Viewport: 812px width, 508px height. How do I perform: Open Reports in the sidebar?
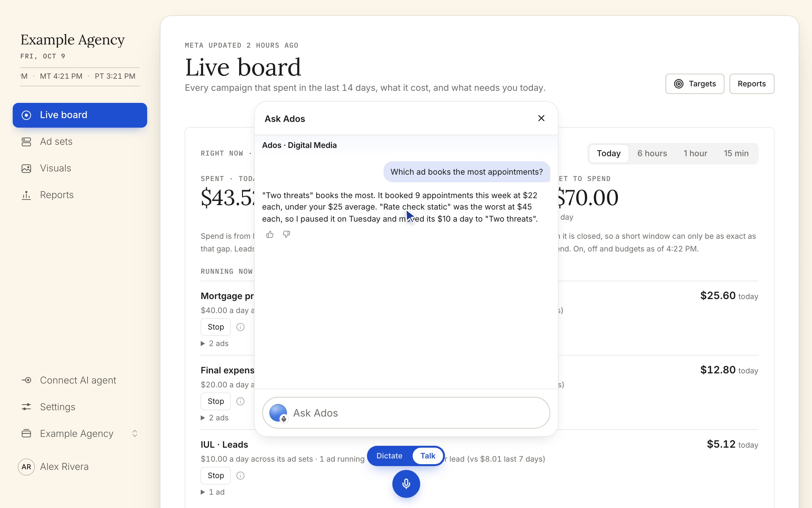click(x=80, y=195)
